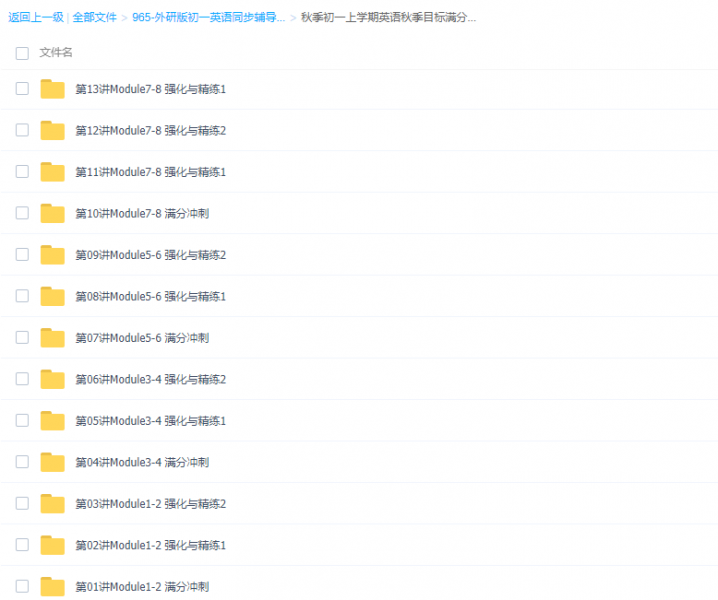Click the folder icon for 第12讲Module7-8 强化与精练2
This screenshot has height=600, width=718.
click(x=52, y=131)
